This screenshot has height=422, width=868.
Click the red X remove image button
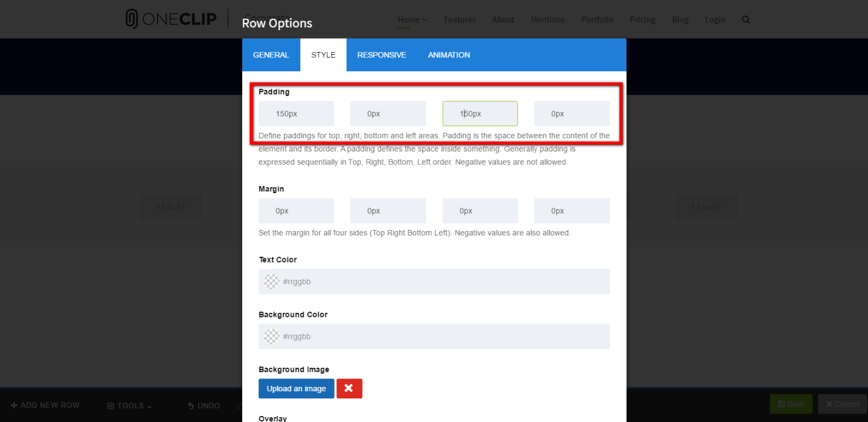pos(349,388)
